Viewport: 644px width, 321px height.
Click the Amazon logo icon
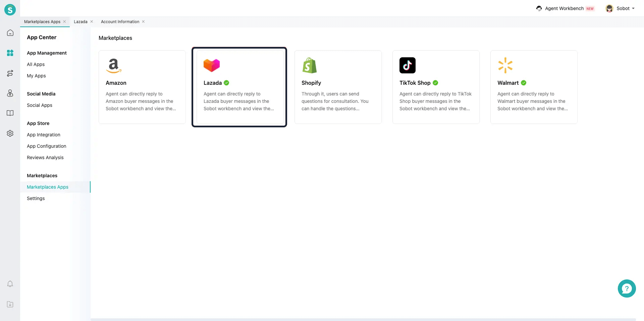[x=114, y=66]
